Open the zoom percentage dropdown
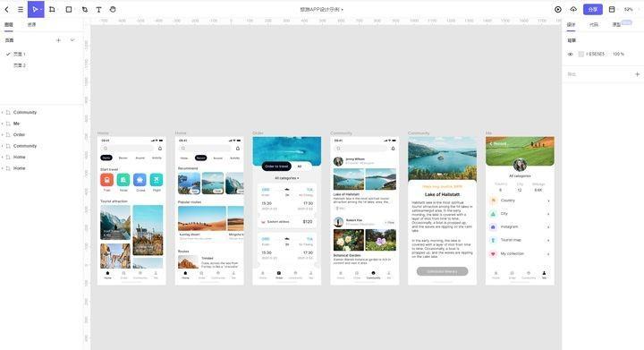This screenshot has width=644, height=350. coord(629,10)
